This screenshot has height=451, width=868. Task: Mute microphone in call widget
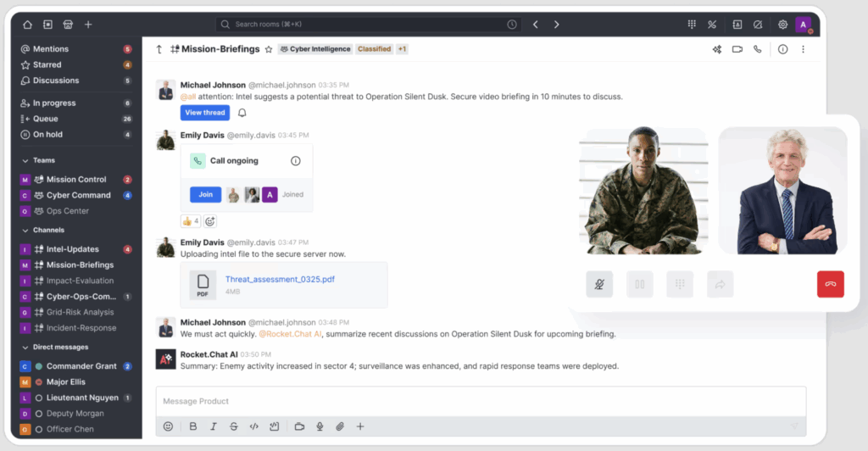[x=599, y=285]
